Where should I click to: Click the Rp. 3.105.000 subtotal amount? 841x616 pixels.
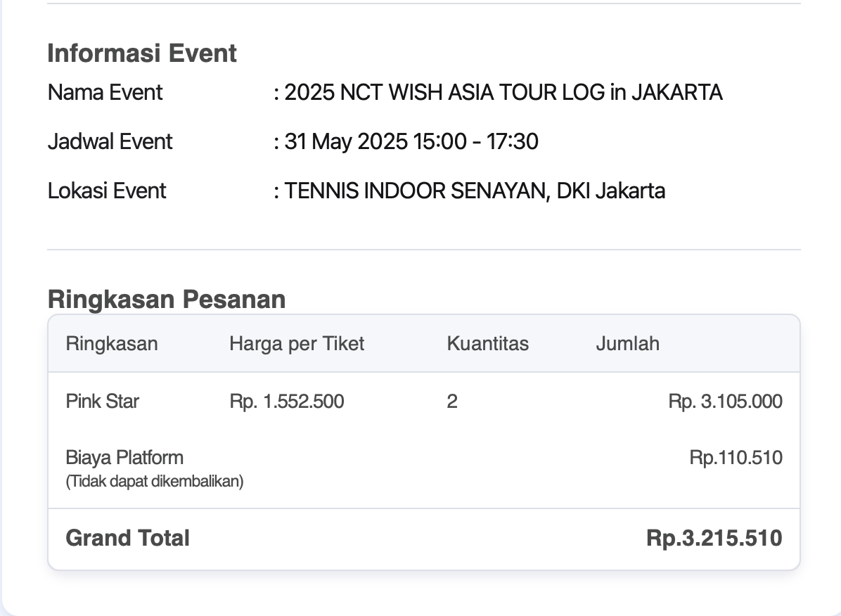click(725, 402)
